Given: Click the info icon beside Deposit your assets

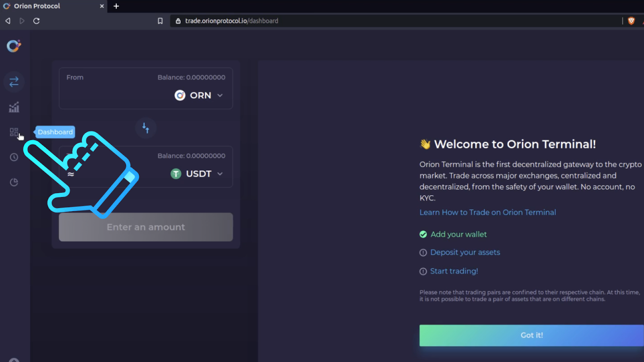Looking at the screenshot, I should click(423, 253).
